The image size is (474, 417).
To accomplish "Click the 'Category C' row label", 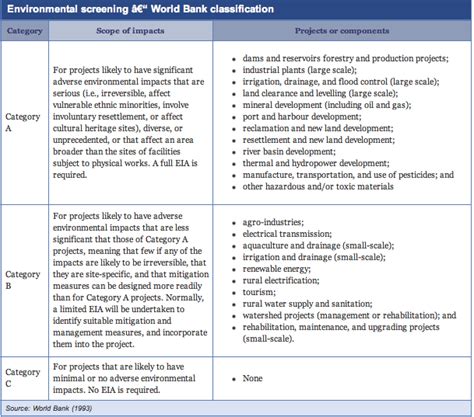I will (22, 378).
